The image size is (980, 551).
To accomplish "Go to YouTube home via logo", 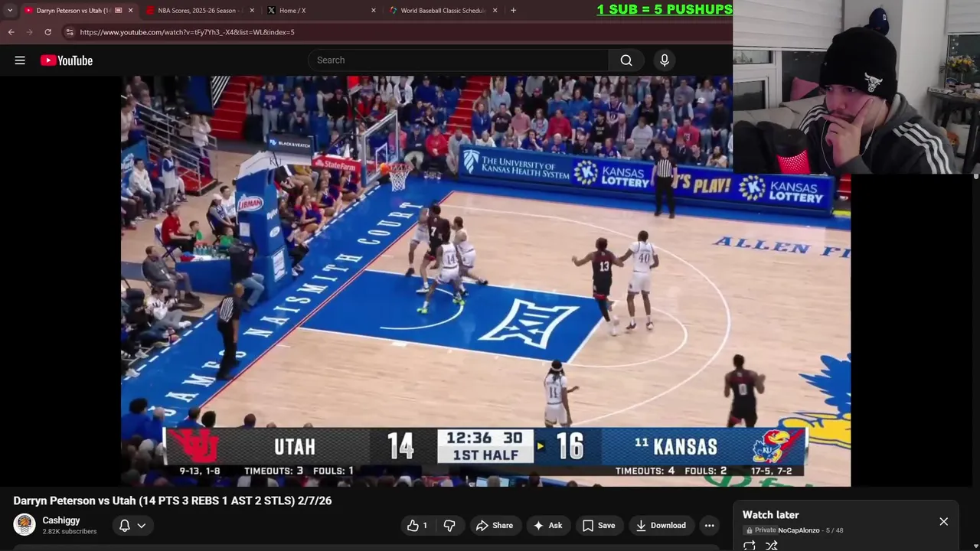I will pyautogui.click(x=67, y=60).
